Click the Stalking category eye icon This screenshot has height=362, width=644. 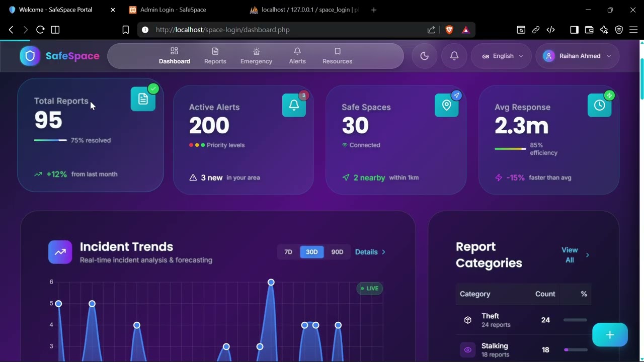[468, 349]
